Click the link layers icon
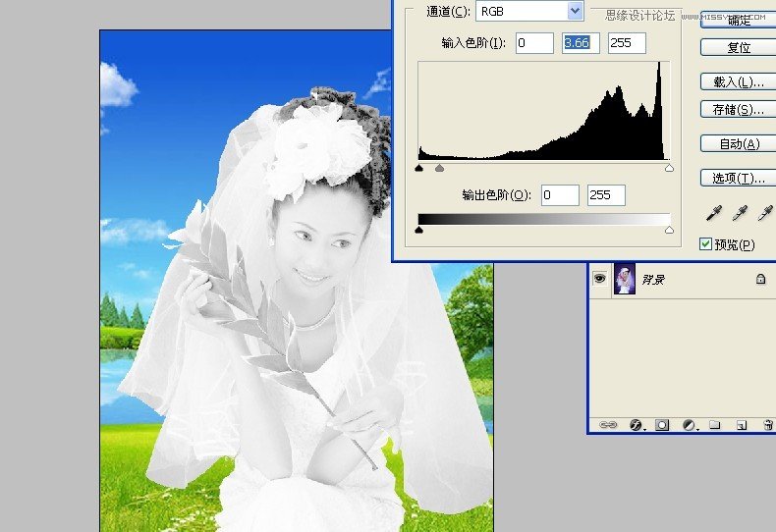The width and height of the screenshot is (776, 532). [x=608, y=425]
